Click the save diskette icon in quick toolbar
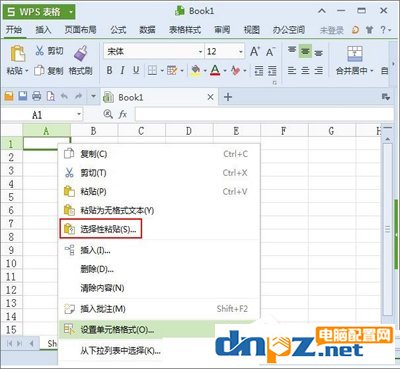The image size is (400, 369). 23,96
